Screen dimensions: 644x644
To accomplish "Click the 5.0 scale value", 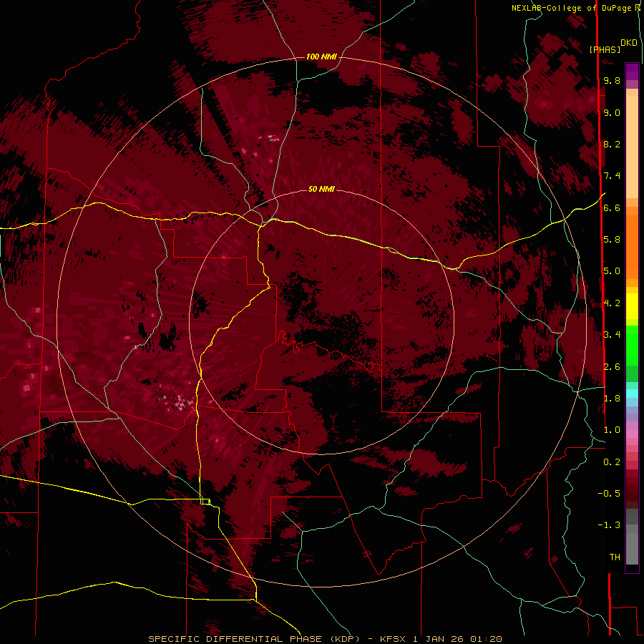I will tap(612, 271).
